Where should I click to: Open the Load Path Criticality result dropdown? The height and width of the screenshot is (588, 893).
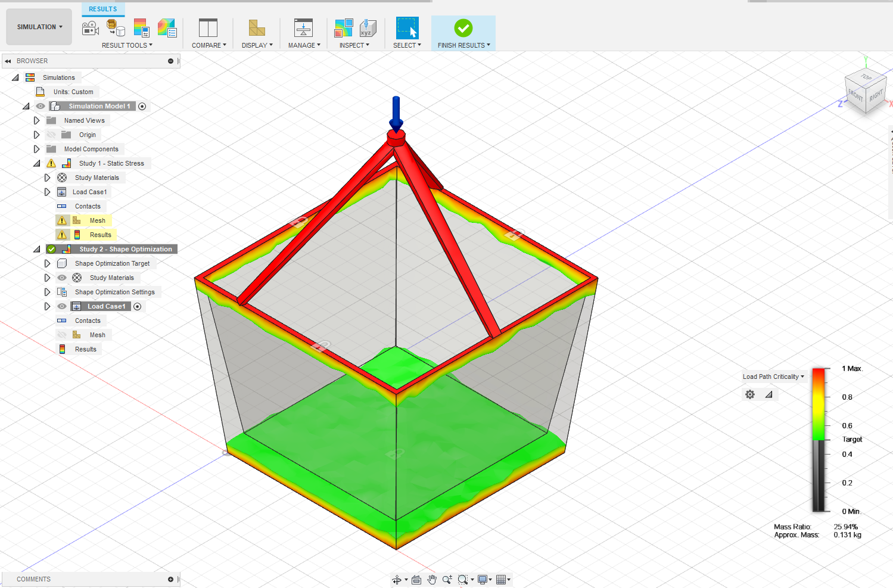pyautogui.click(x=773, y=377)
